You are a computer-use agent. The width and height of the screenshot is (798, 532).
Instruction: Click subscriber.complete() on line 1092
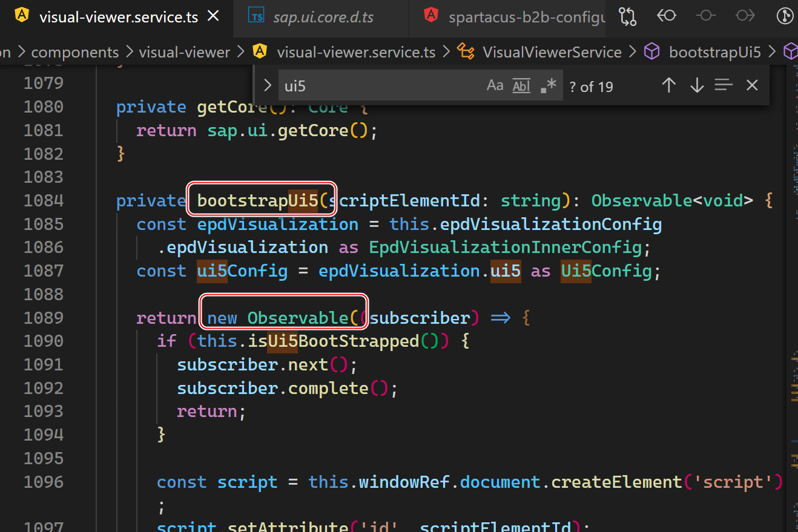(x=283, y=388)
